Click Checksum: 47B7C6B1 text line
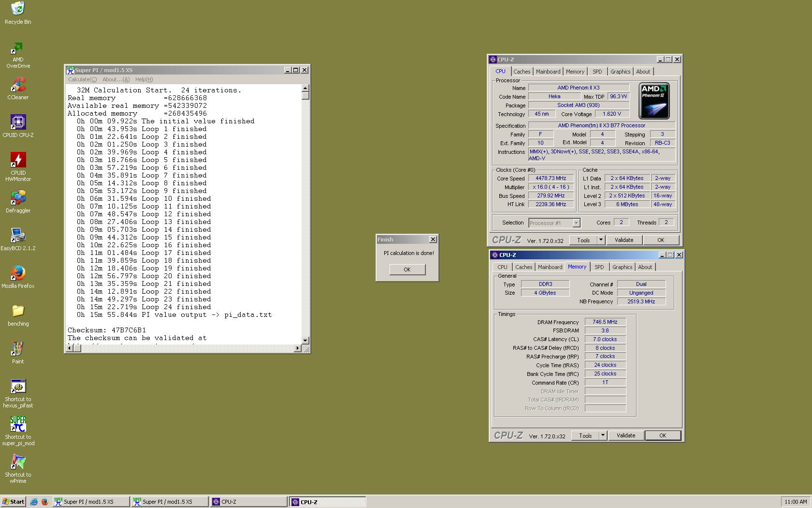 [107, 330]
